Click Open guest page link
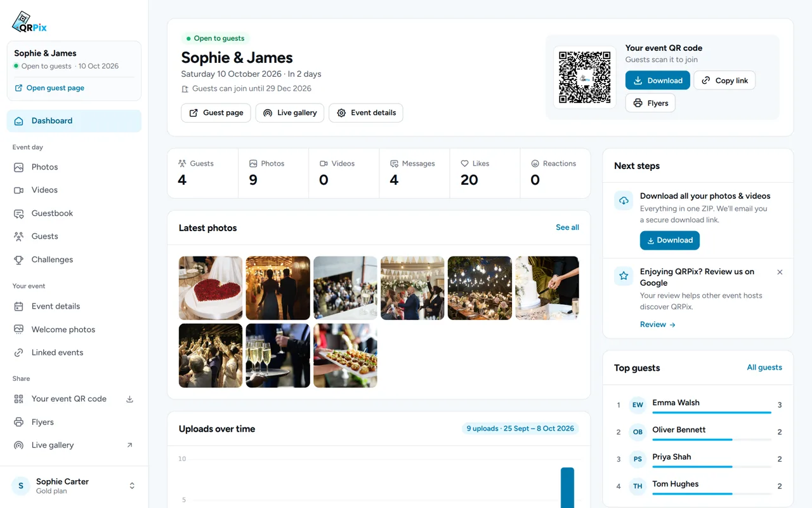 [49, 88]
